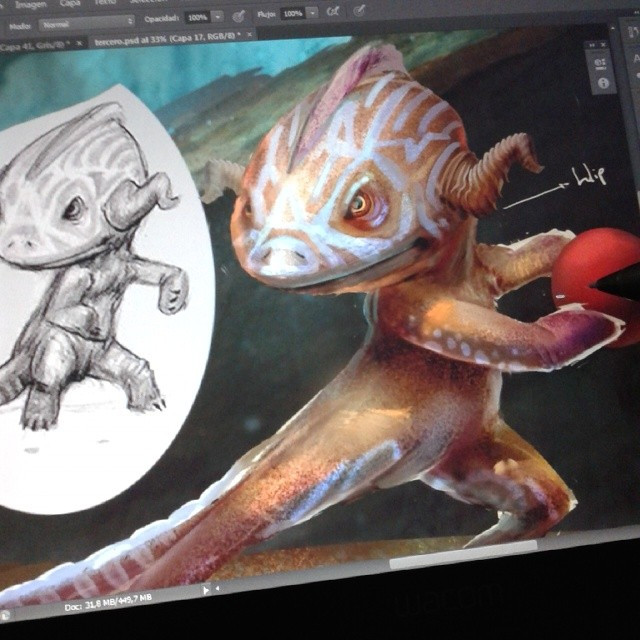Image resolution: width=640 pixels, height=640 pixels.
Task: Open the status bar info arrow menu
Action: tap(206, 590)
